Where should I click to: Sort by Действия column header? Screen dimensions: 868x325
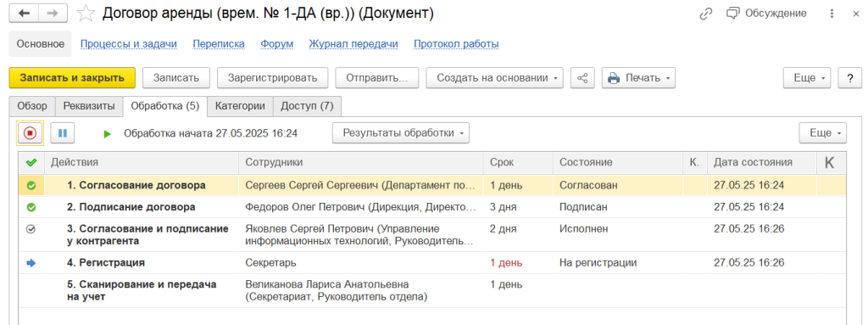pos(142,163)
